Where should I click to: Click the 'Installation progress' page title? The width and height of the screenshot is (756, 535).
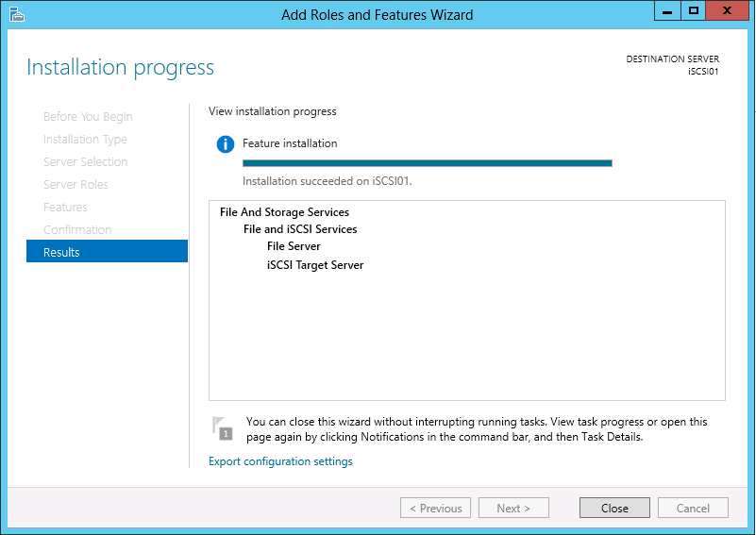(120, 68)
